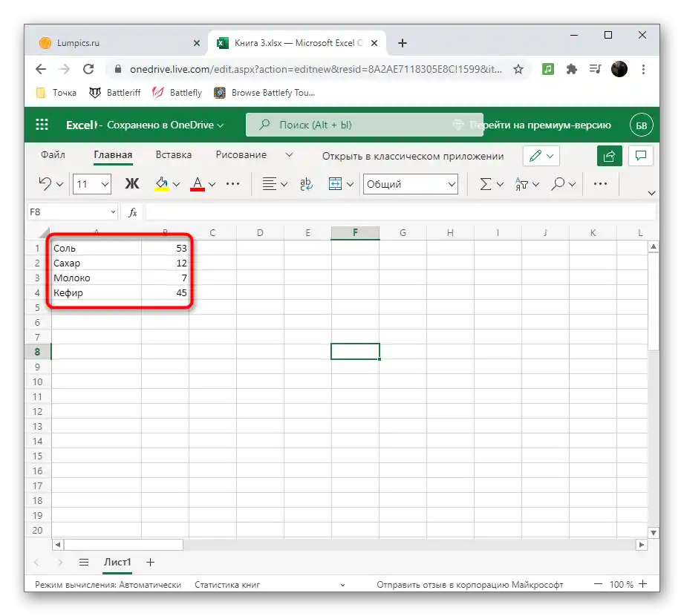This screenshot has height=616, width=684.
Task: Reload the browser page
Action: click(x=88, y=69)
